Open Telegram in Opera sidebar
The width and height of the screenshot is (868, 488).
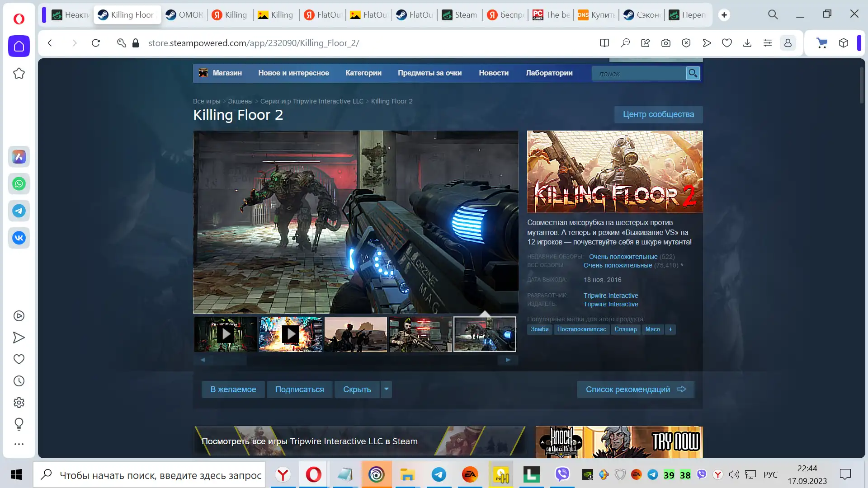[x=19, y=211]
